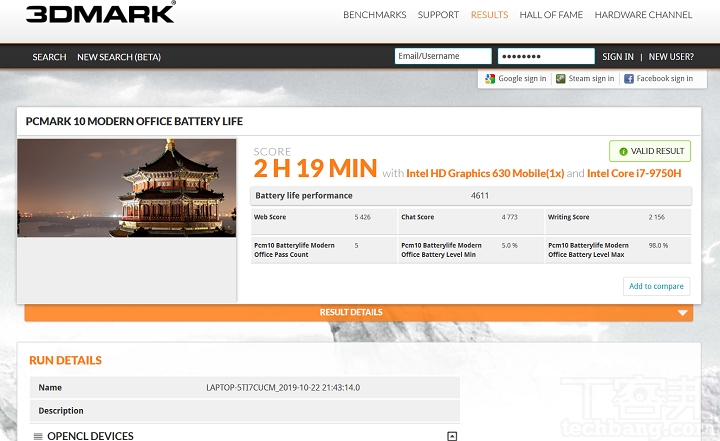
Task: Click the OpenCL Devices list icon
Action: 38,436
